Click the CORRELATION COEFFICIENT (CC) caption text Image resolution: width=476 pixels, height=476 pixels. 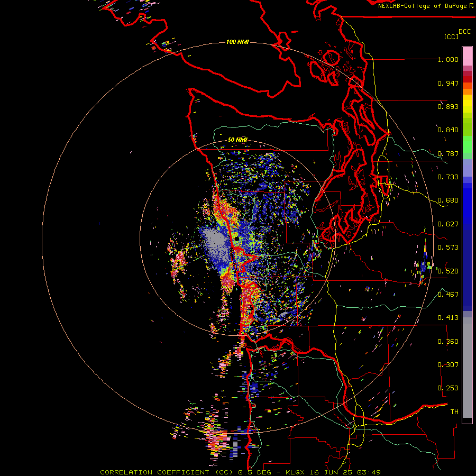167,472
